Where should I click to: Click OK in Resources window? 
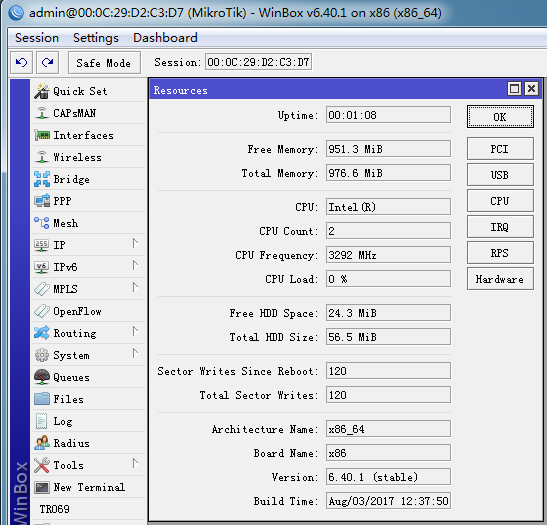pyautogui.click(x=500, y=117)
